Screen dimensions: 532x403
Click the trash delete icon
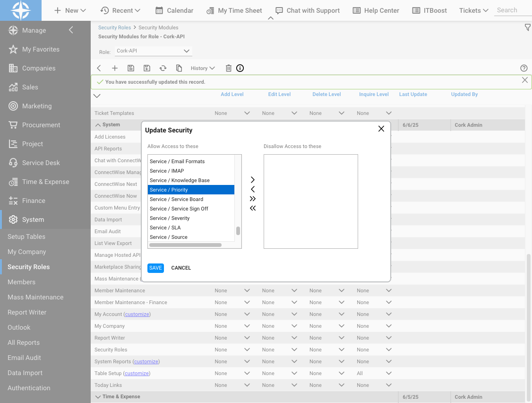point(228,68)
